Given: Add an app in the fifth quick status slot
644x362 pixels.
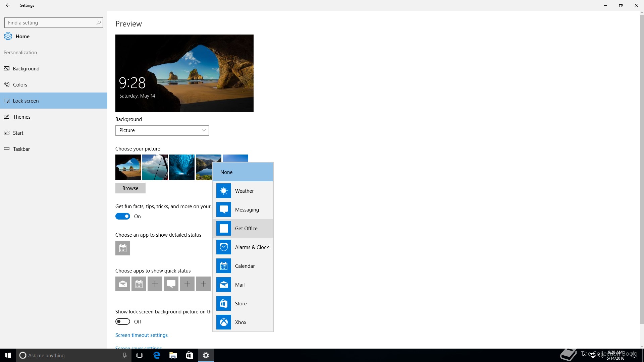Looking at the screenshot, I should [187, 284].
